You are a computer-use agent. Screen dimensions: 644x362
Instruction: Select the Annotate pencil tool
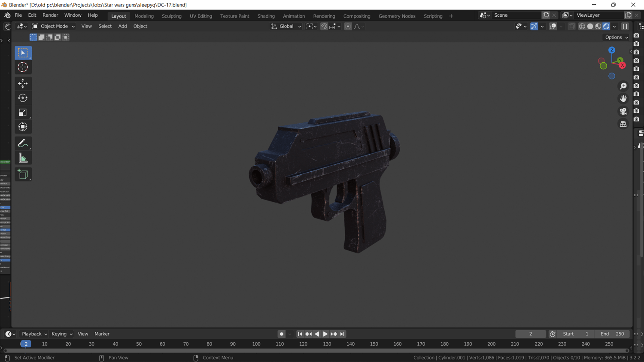(x=23, y=143)
